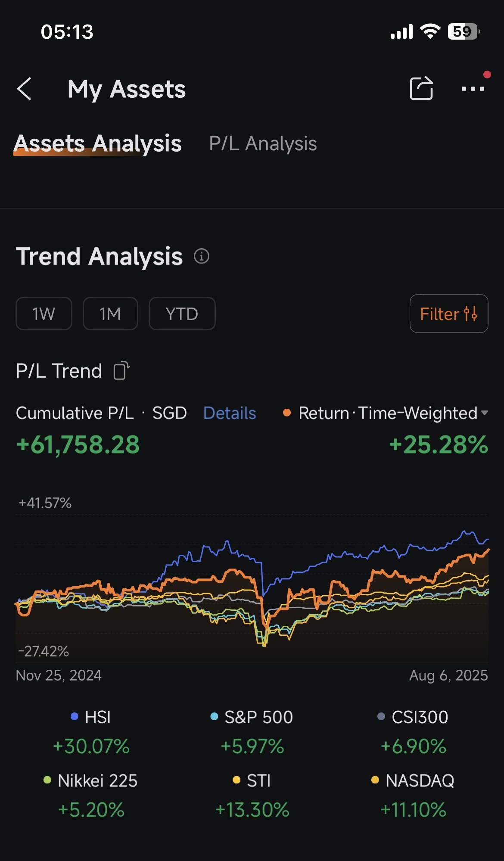504x861 pixels.
Task: Tap the orange Return color dot
Action: point(287,413)
